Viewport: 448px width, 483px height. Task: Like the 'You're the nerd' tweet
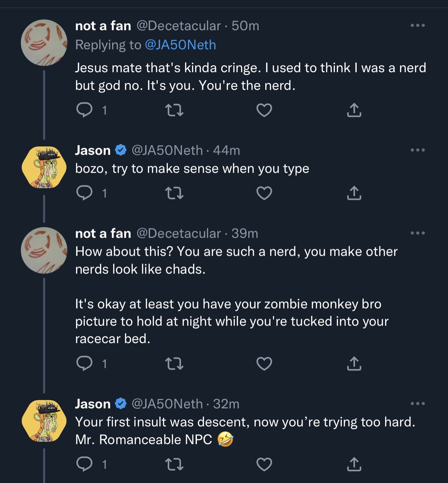(x=264, y=110)
